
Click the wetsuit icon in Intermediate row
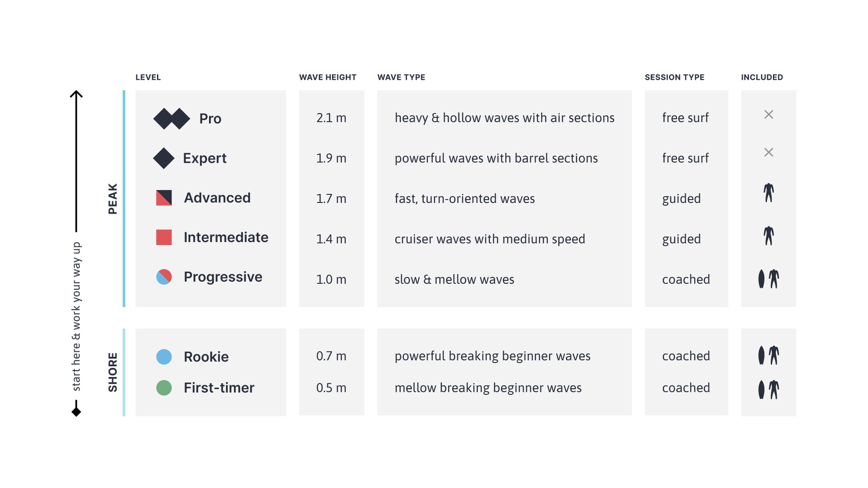(x=769, y=236)
